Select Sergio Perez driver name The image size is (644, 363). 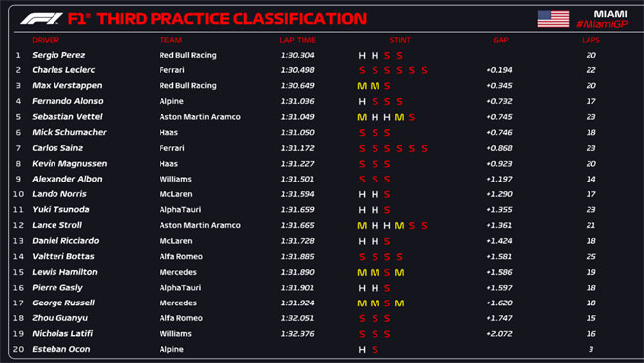click(58, 55)
